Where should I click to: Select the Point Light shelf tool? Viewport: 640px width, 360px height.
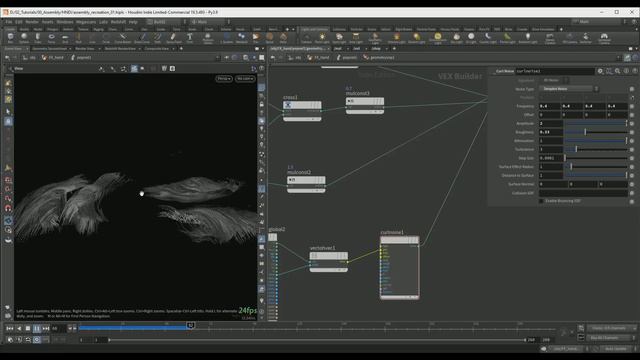coord(322,38)
